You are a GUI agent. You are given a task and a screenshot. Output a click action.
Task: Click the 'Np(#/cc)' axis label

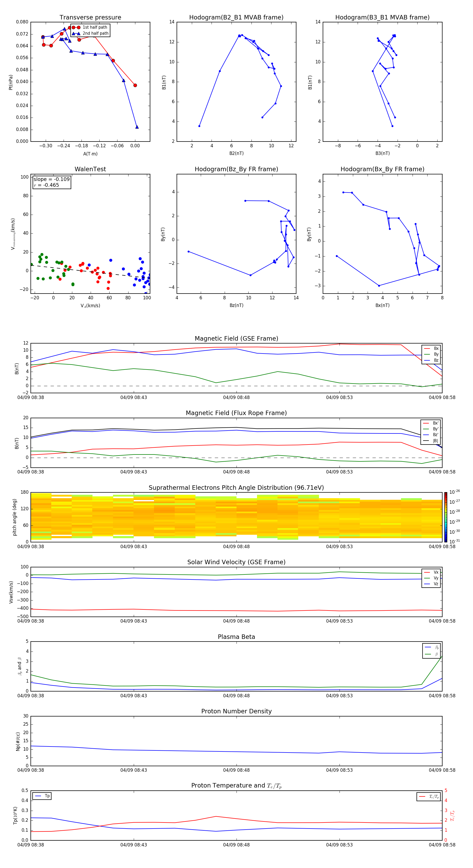click(18, 741)
